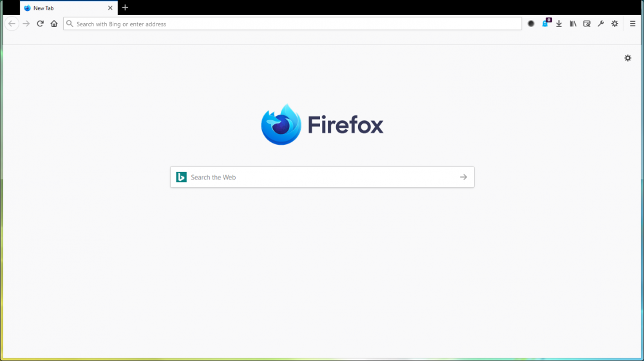Click the page edit toolbar icon

[587, 24]
